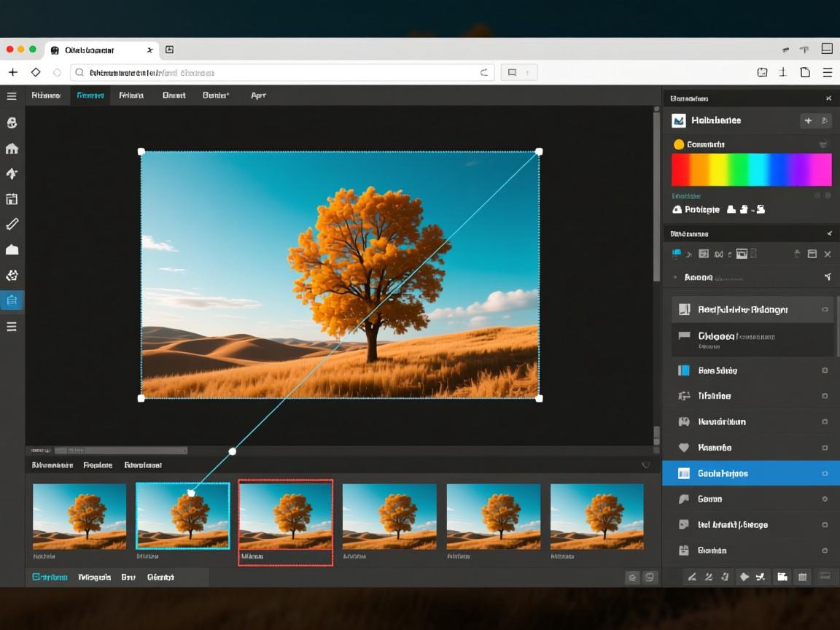Click the highlighted blue icon in left sidebar
The width and height of the screenshot is (840, 630).
(x=12, y=300)
